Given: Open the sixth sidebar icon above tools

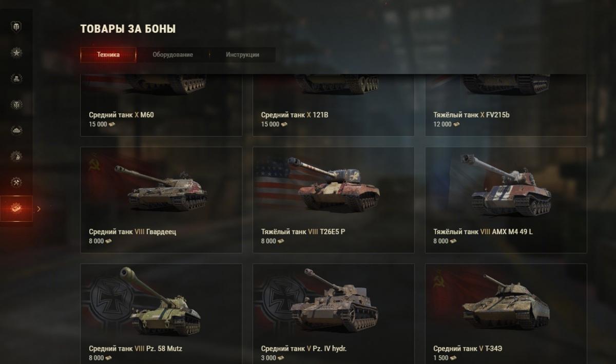Looking at the screenshot, I should [x=16, y=156].
